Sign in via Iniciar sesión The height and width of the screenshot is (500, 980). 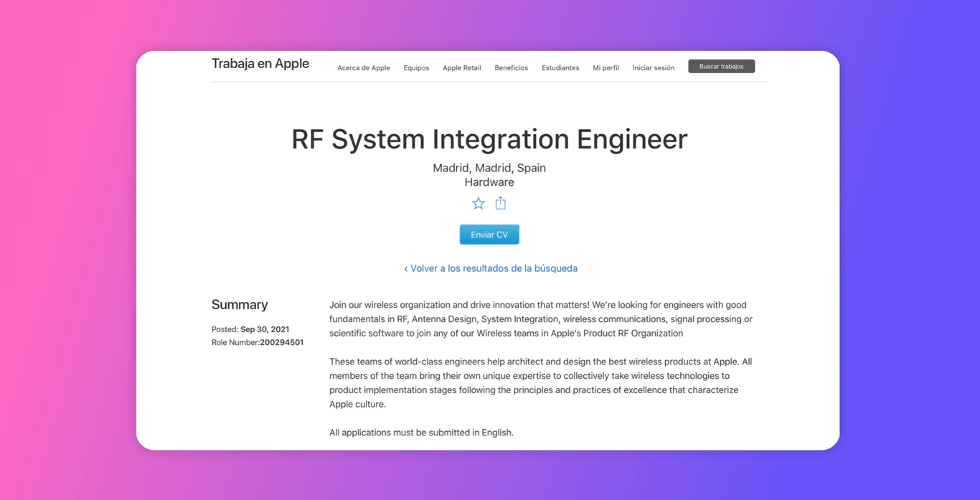tap(653, 67)
